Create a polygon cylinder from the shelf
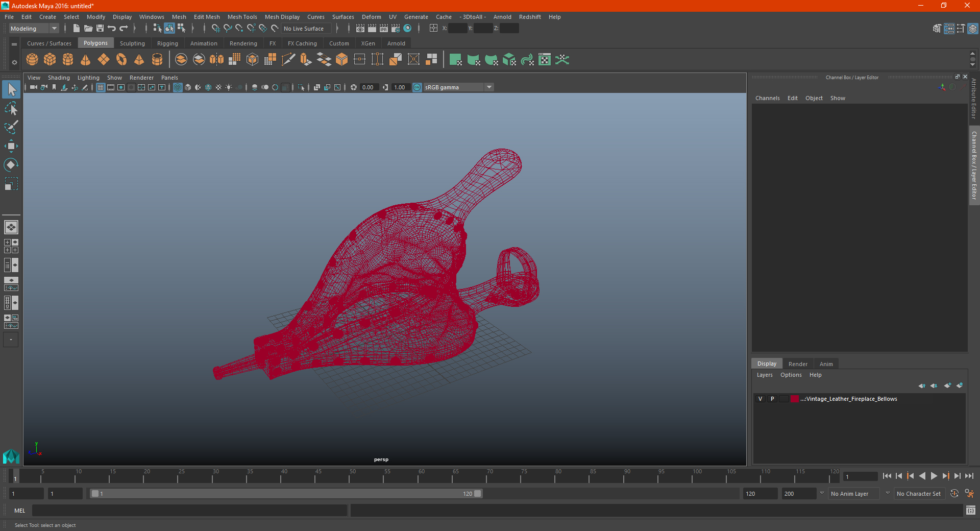 coord(68,60)
